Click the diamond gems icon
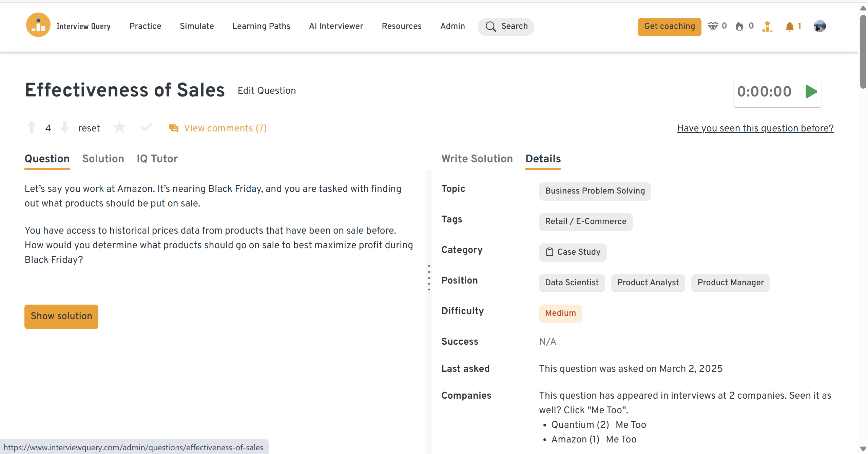 [713, 26]
